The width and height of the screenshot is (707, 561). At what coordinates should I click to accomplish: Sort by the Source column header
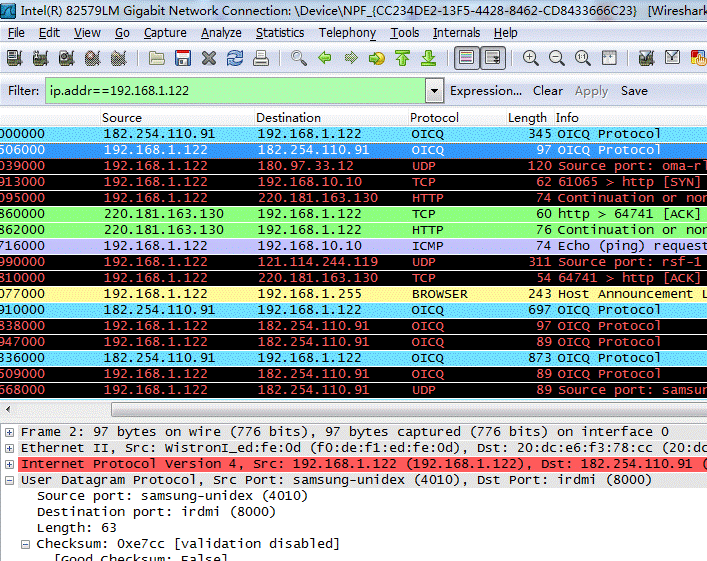point(177,118)
